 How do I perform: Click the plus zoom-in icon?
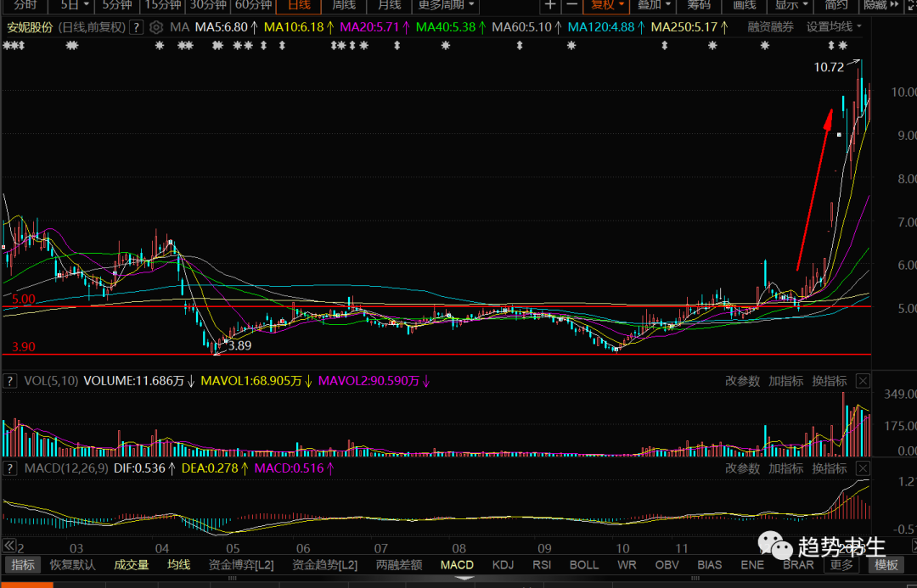pos(550,5)
